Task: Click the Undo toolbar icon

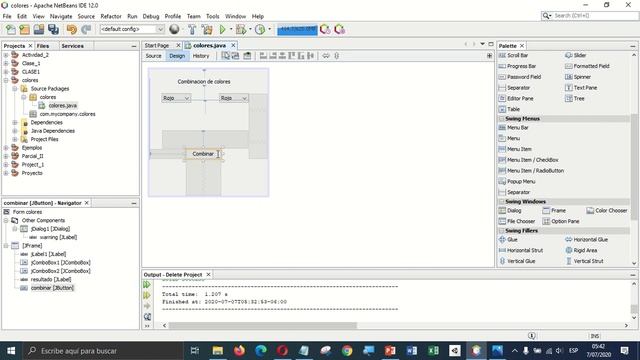Action: tap(72, 29)
